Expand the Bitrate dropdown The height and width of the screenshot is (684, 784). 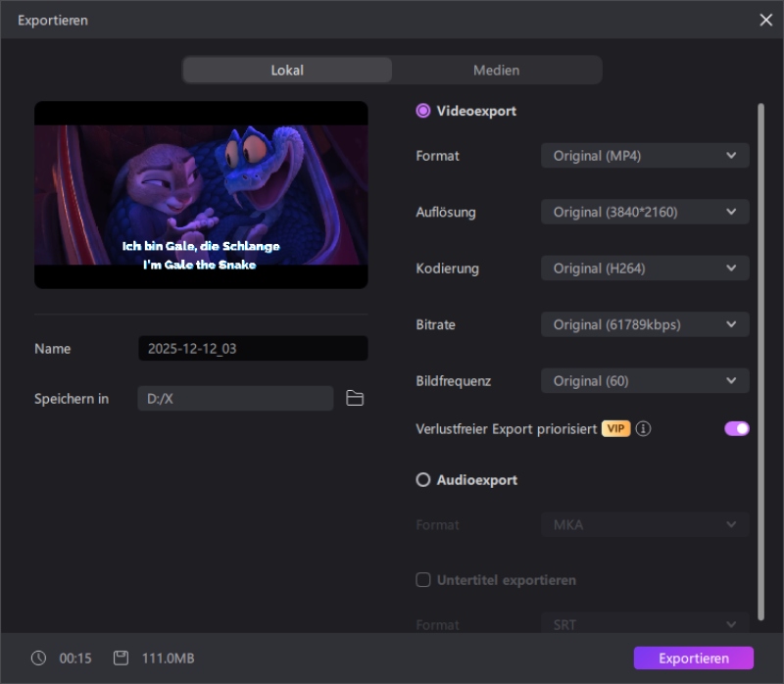pos(645,324)
